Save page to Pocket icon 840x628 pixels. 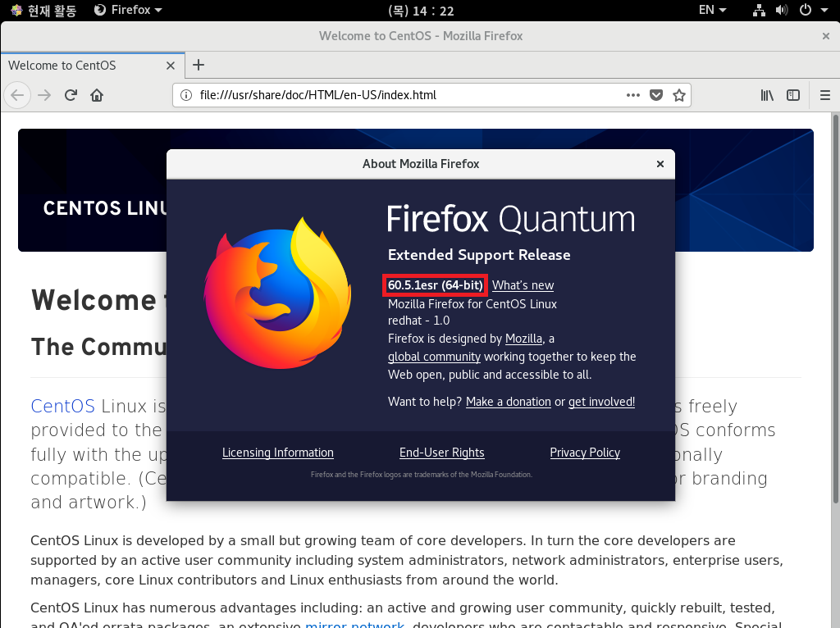coord(655,95)
